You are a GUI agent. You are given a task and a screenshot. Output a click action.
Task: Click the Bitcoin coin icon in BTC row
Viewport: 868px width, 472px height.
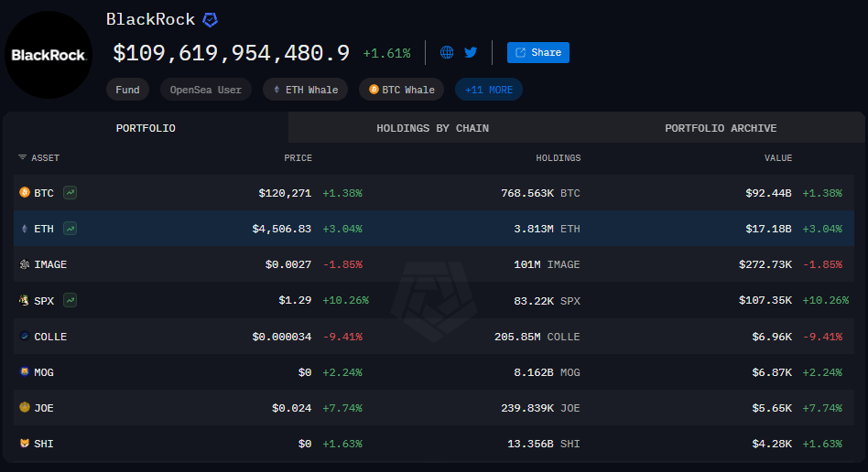click(25, 192)
